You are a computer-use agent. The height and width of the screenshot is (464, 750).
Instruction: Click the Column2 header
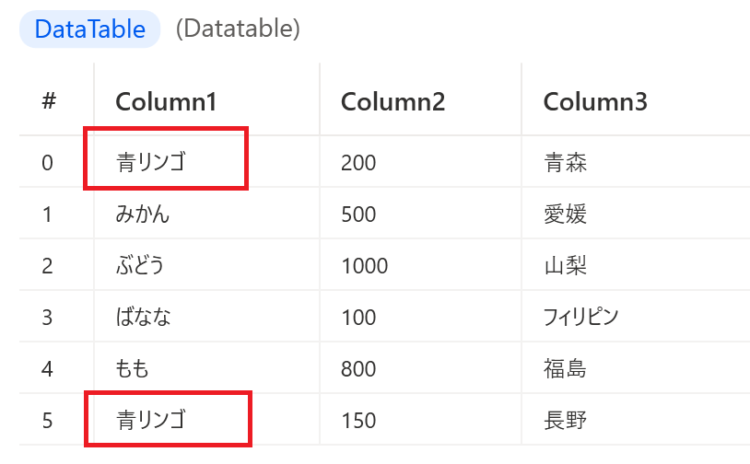pyautogui.click(x=393, y=101)
